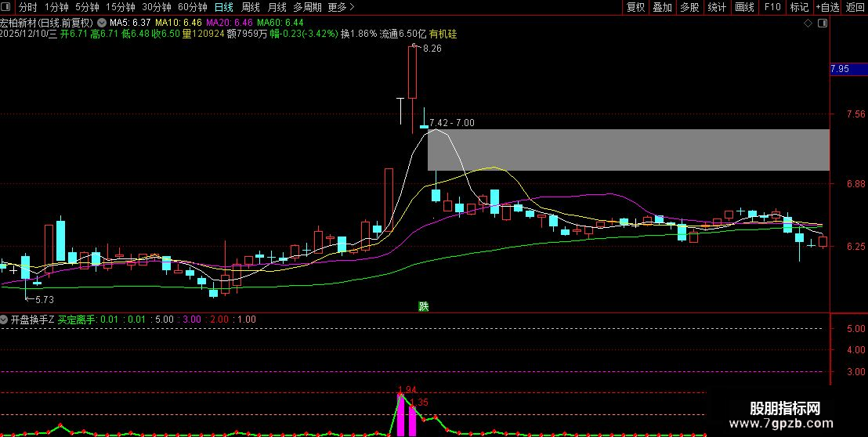This screenshot has width=868, height=437.
Task: Click the tallest red candle near 8.26
Action: pos(412,73)
